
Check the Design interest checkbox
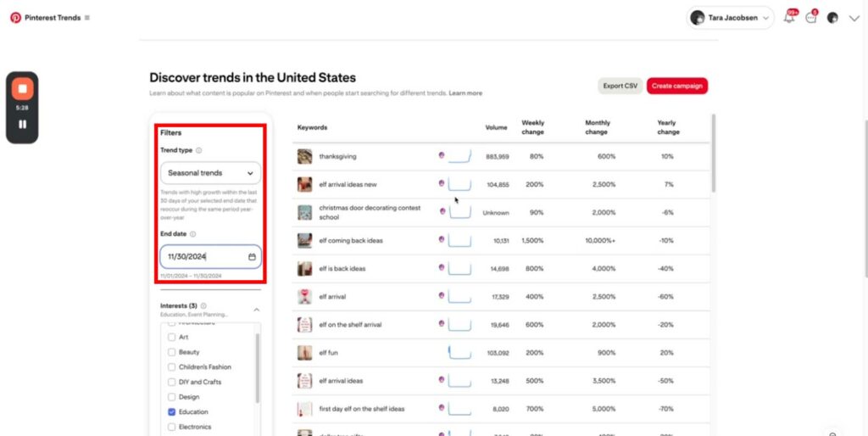coord(171,397)
